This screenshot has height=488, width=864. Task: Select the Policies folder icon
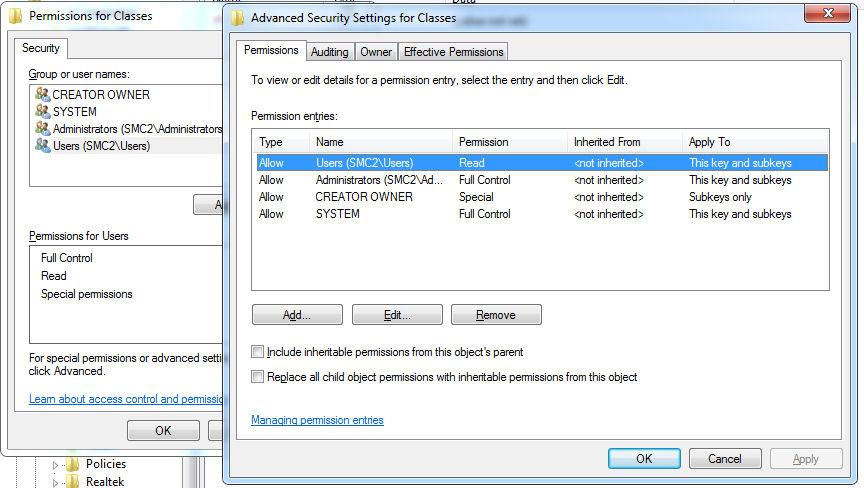click(73, 464)
